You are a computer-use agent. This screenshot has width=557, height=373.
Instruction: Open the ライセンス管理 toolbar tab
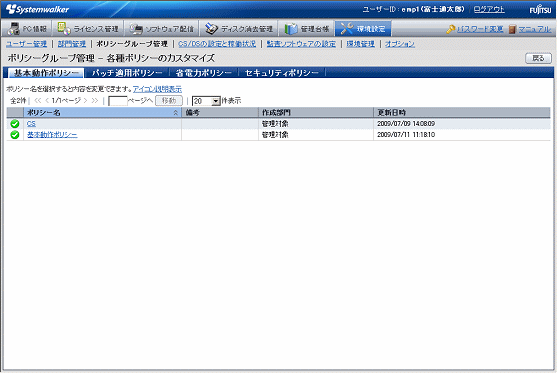[x=88, y=28]
